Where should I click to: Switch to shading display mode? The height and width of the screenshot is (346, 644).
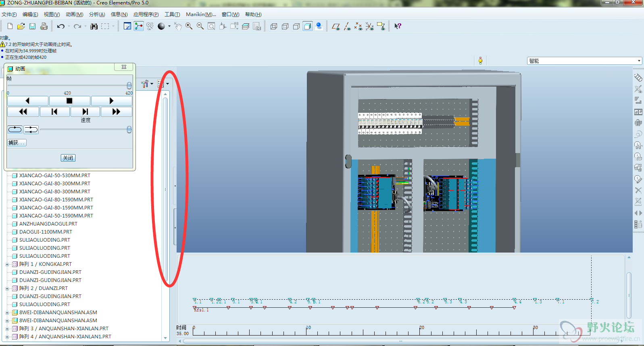click(x=308, y=26)
